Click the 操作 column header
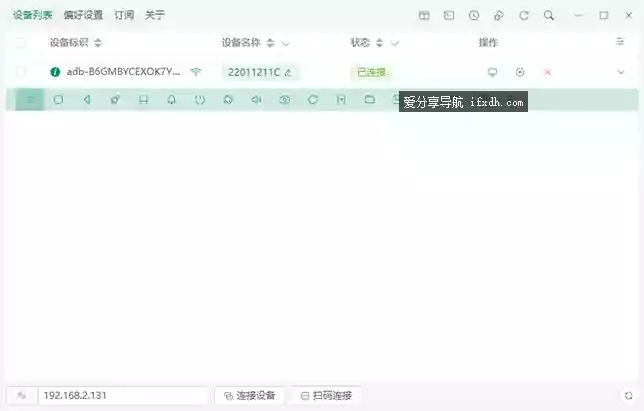Screen dimensions: 644x411 pyautogui.click(x=488, y=42)
